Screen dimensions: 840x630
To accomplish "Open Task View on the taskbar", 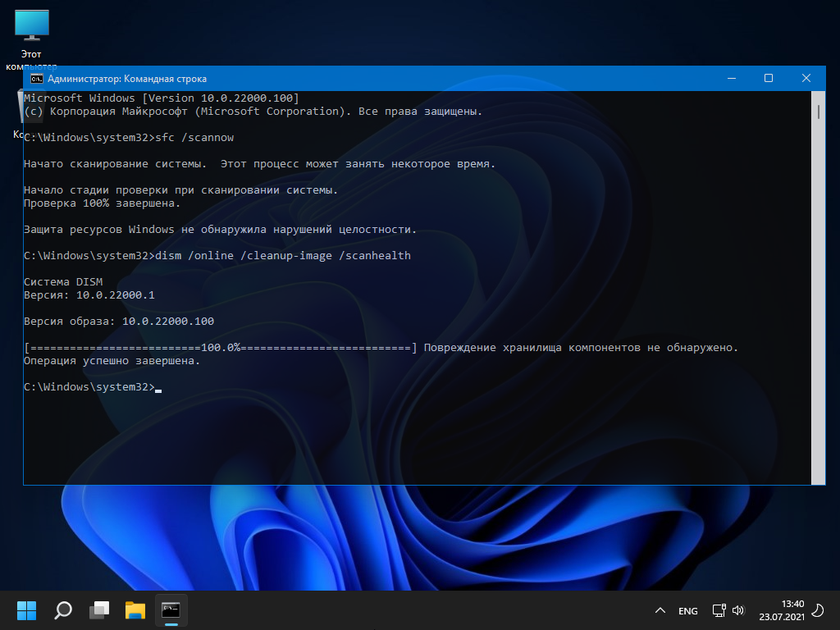I will (99, 610).
